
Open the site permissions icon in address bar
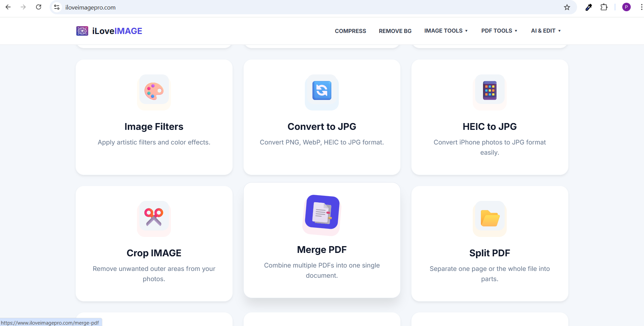click(x=56, y=7)
